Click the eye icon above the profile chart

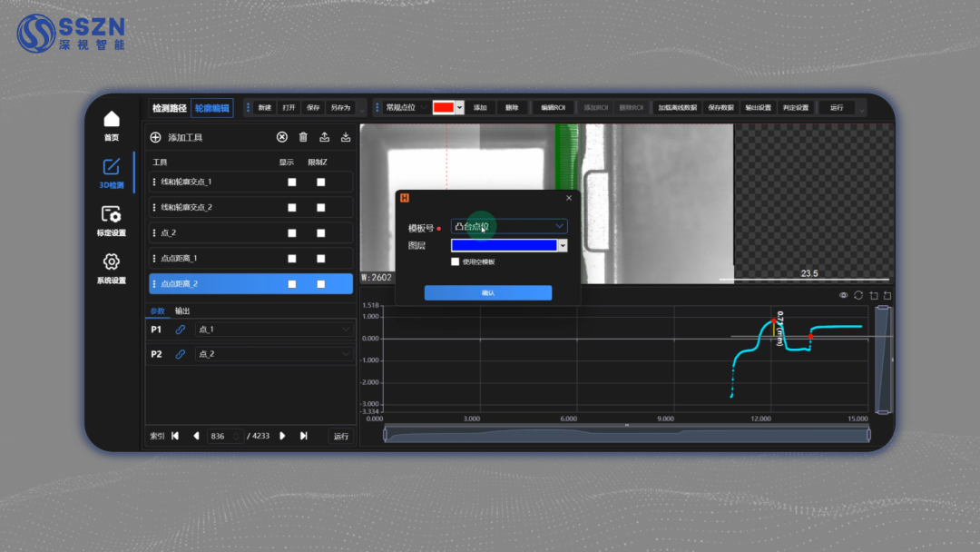click(844, 295)
